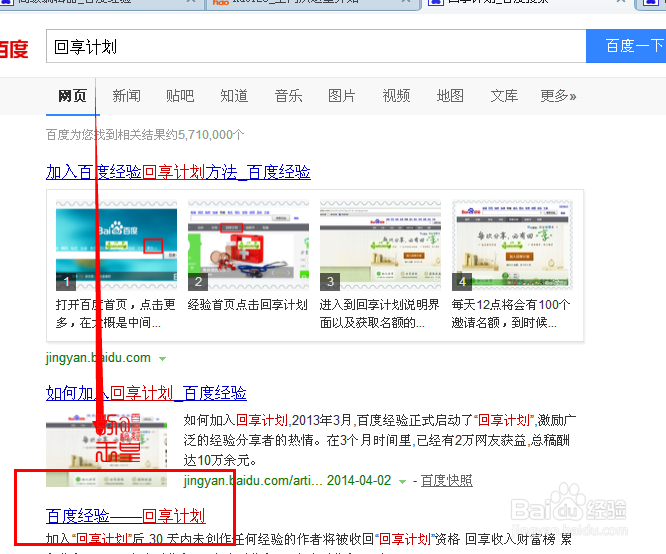Click caption 打开百度首页，点击更多
666x554 pixels.
coord(116,314)
